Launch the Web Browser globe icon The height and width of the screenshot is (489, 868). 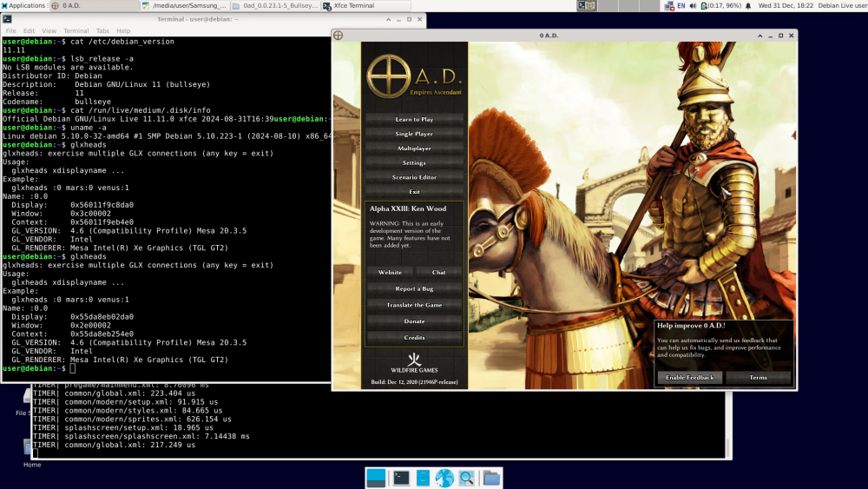click(x=444, y=478)
